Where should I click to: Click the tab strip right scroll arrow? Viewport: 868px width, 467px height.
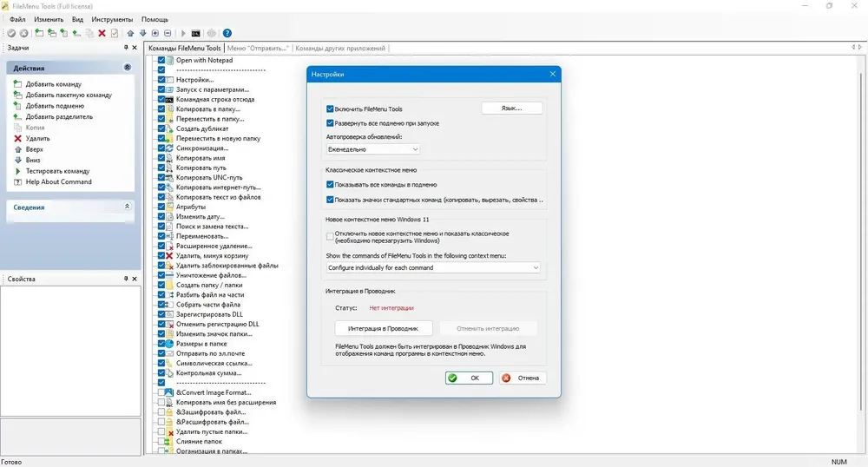860,48
